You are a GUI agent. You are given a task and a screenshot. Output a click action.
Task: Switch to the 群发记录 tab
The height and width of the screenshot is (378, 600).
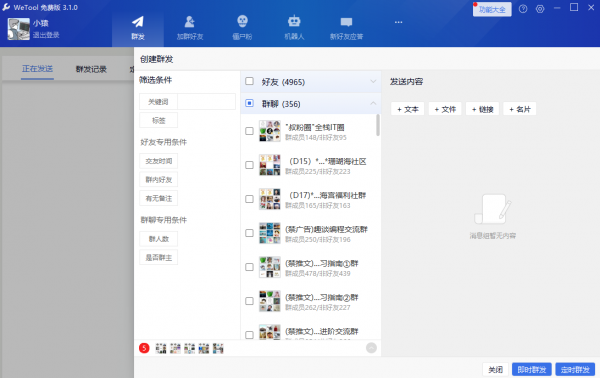tap(91, 69)
